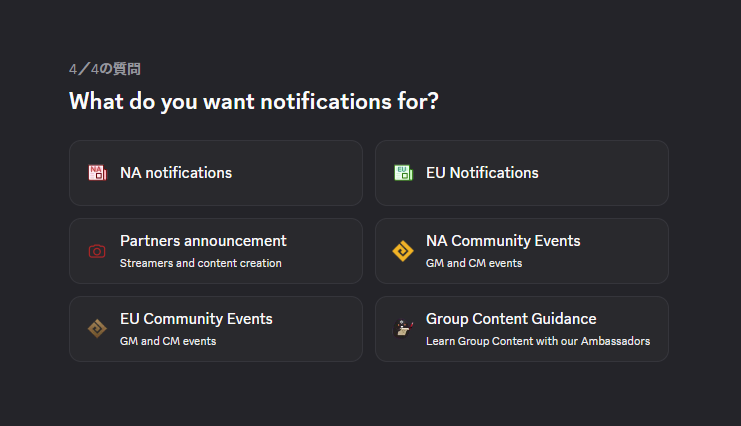Click the Group Content Guidance character icon
741x426 pixels.
click(x=403, y=329)
